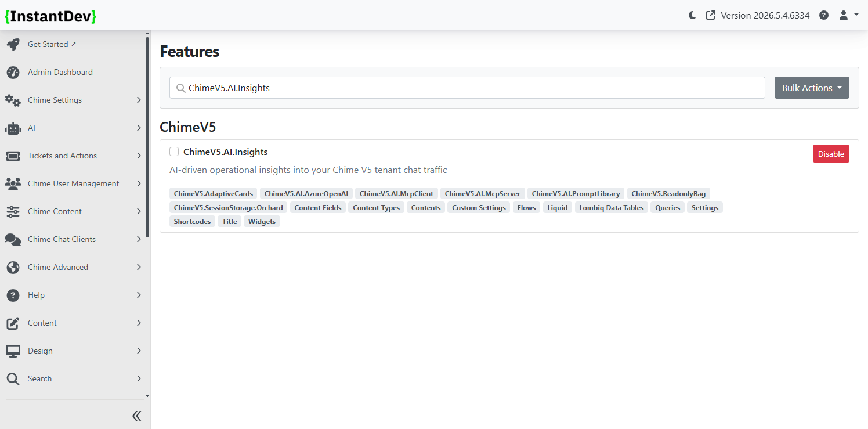Image resolution: width=868 pixels, height=429 pixels.
Task: Toggle dark mode moon icon
Action: [x=692, y=15]
